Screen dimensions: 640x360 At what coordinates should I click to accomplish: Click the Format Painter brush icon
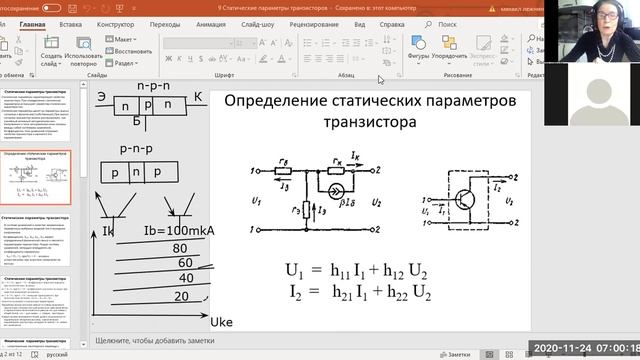click(x=18, y=62)
